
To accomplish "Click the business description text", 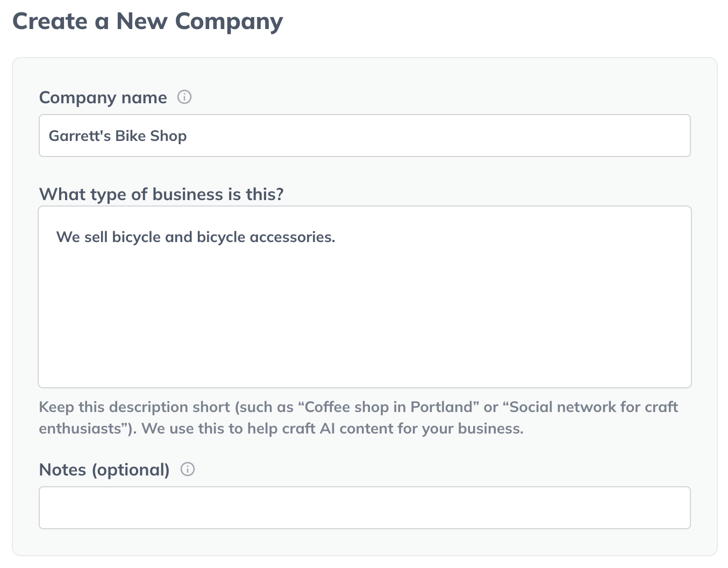I will point(196,237).
